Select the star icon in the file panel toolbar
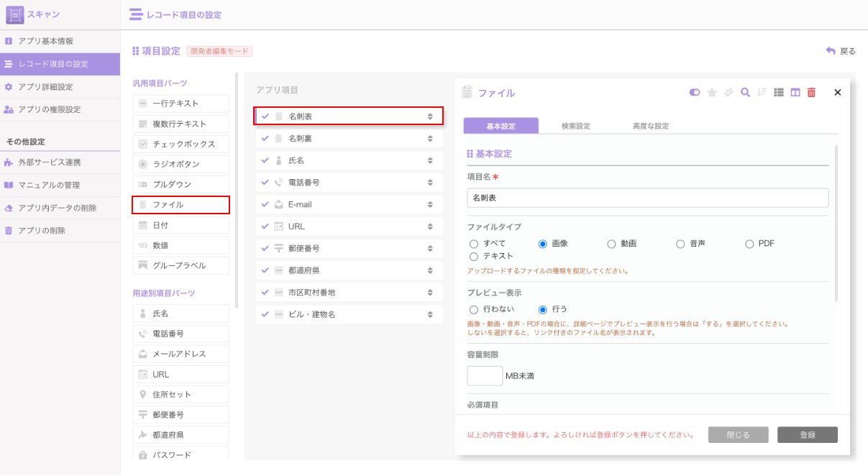Viewport: 868px width, 476px height. pos(712,93)
